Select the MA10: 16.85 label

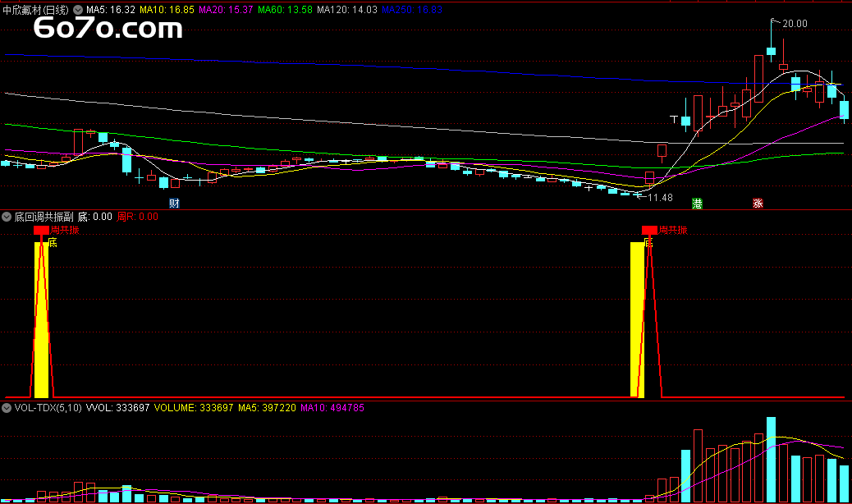(x=167, y=10)
